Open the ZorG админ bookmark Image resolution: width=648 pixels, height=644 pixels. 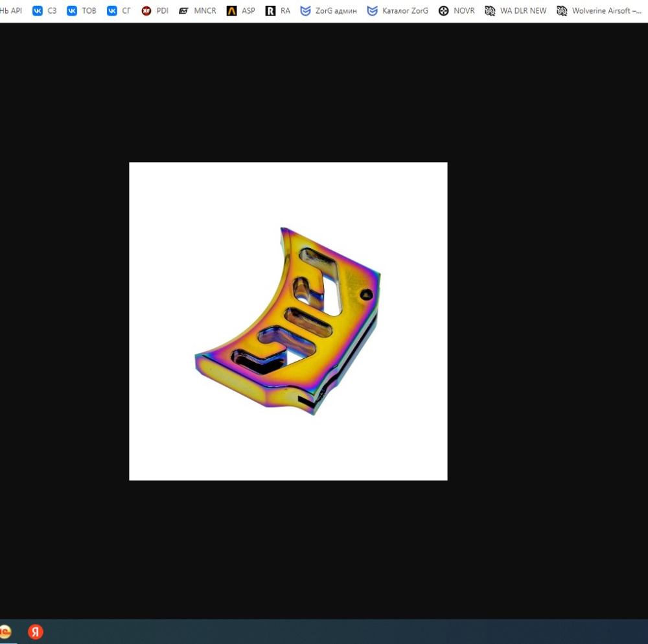coord(329,11)
